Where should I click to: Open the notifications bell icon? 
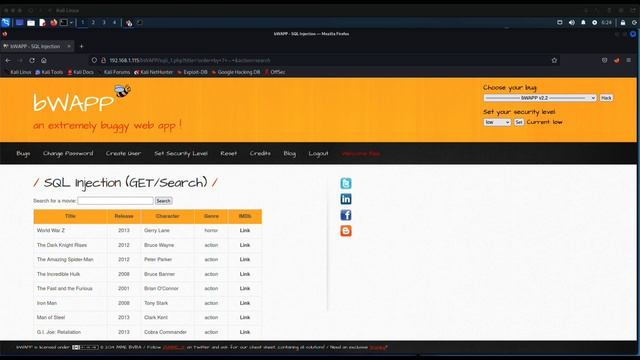(x=583, y=22)
